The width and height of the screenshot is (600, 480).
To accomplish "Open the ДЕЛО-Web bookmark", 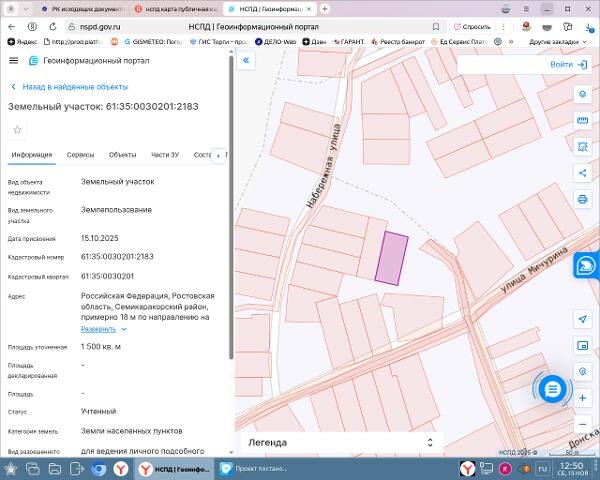I will [276, 42].
